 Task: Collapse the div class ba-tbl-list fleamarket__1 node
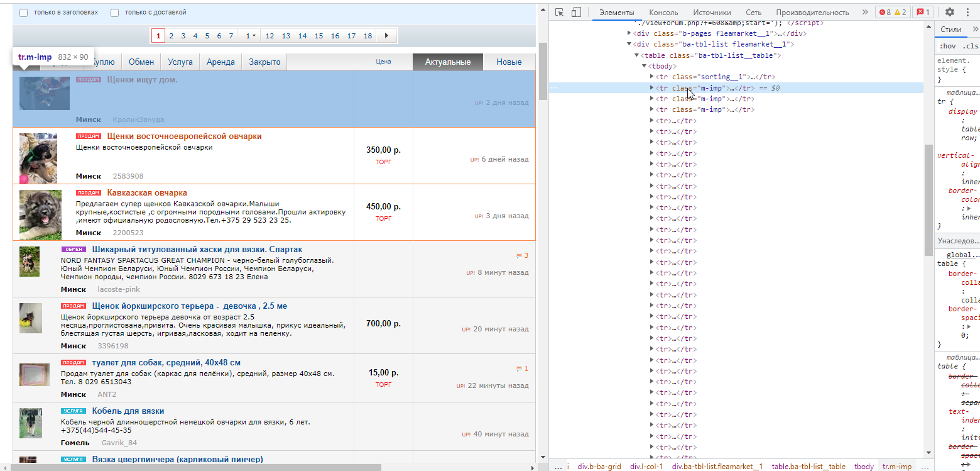click(x=629, y=44)
